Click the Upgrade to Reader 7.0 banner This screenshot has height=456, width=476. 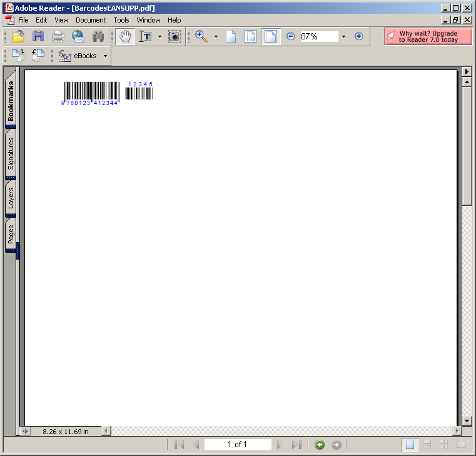tap(428, 36)
